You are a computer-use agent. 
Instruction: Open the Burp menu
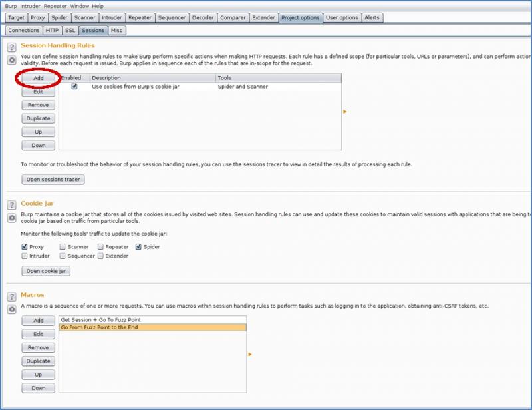point(11,6)
